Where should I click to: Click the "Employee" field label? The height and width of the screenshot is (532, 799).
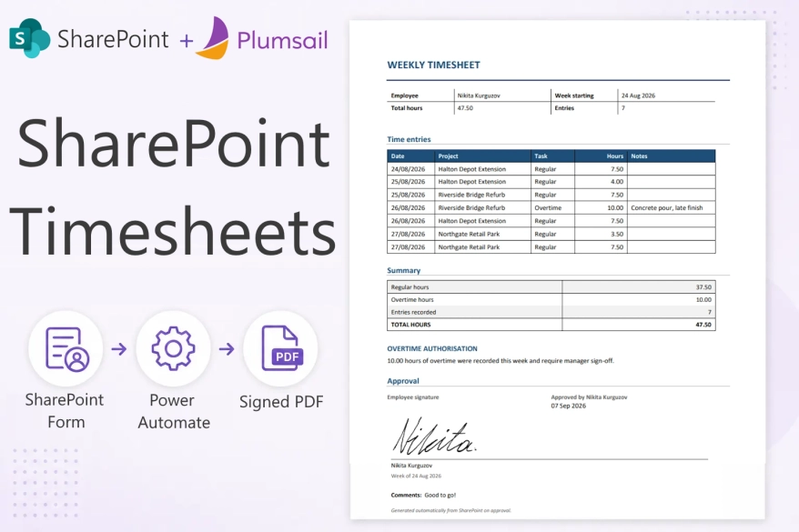click(x=404, y=95)
